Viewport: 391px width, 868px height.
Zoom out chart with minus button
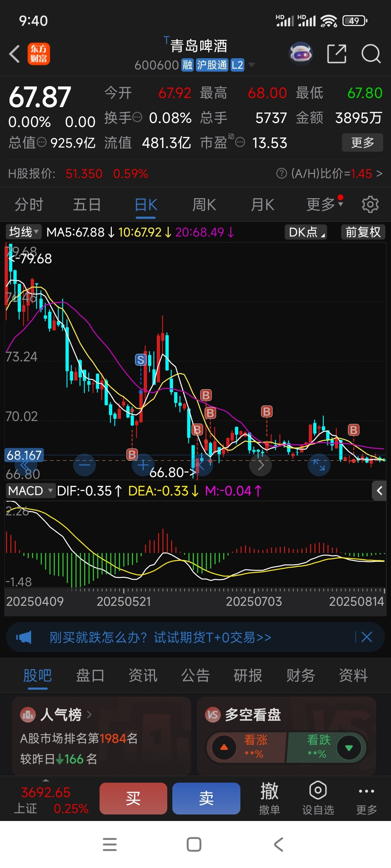point(84,465)
